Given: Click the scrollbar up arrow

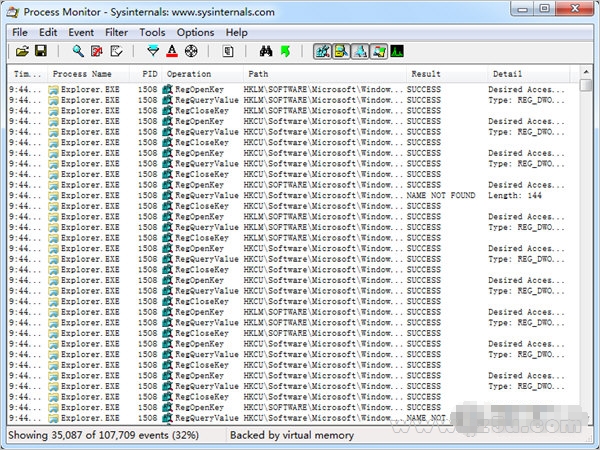Looking at the screenshot, I should [x=586, y=72].
